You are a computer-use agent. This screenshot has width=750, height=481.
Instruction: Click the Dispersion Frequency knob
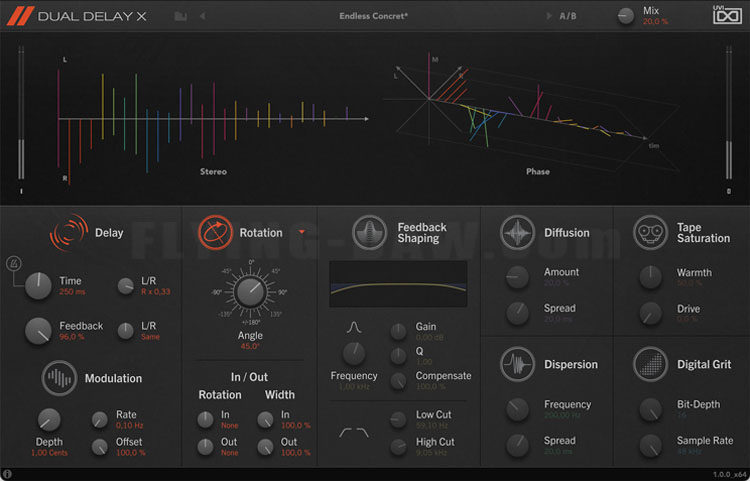pos(517,409)
